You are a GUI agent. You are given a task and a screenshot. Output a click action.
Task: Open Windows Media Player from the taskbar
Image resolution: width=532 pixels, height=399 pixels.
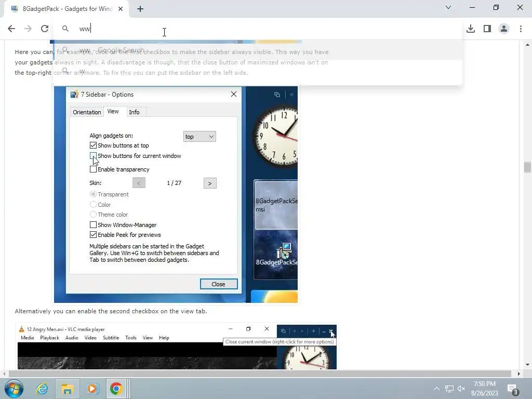pyautogui.click(x=92, y=389)
